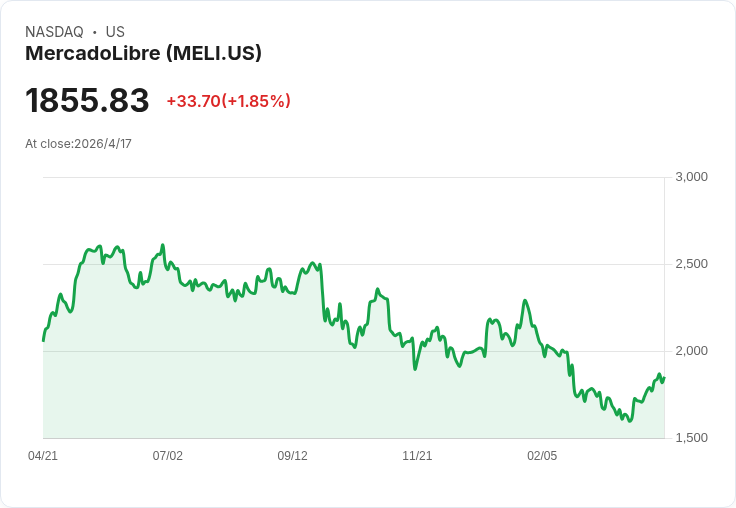Click the chart line's latest endpoint
The image size is (736, 508).
click(664, 378)
